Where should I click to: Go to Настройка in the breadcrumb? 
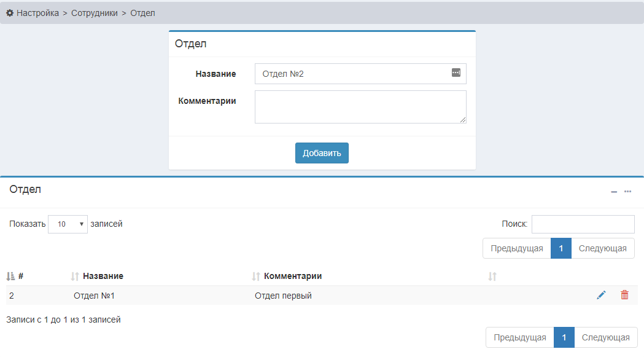tap(37, 13)
